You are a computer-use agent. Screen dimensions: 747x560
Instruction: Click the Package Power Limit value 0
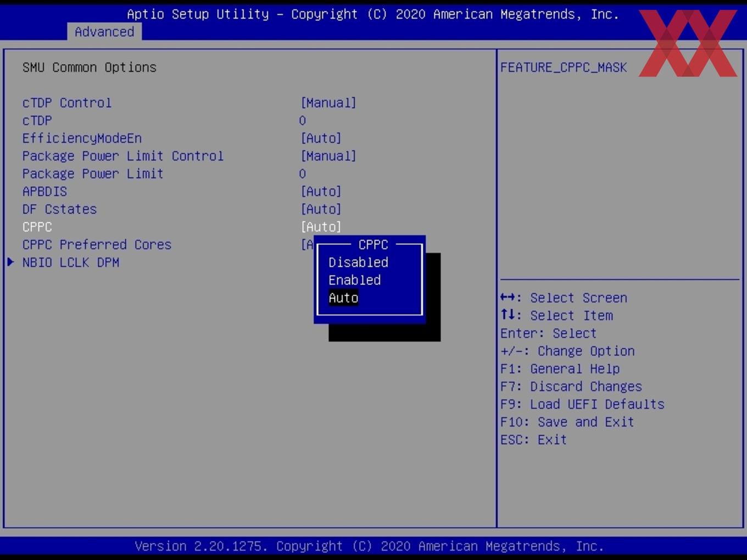tap(303, 174)
